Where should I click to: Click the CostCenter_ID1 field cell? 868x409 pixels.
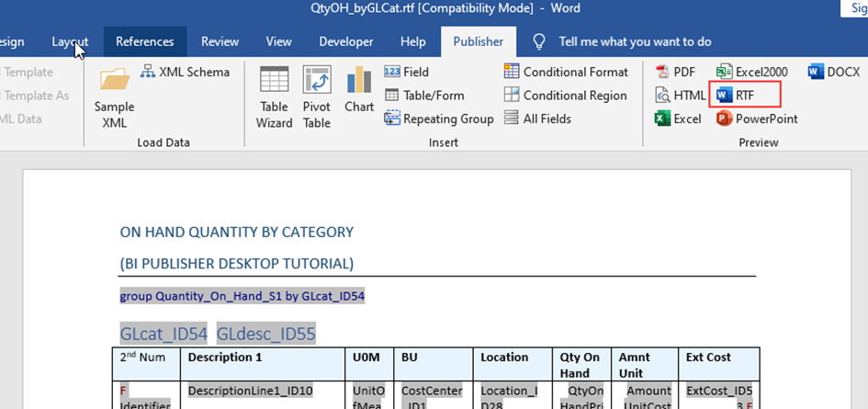pos(432,397)
